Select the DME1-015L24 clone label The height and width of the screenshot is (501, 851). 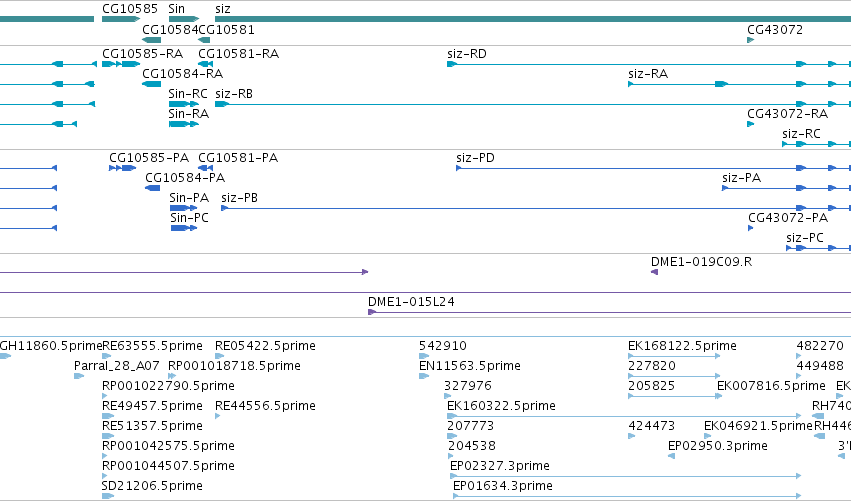411,302
